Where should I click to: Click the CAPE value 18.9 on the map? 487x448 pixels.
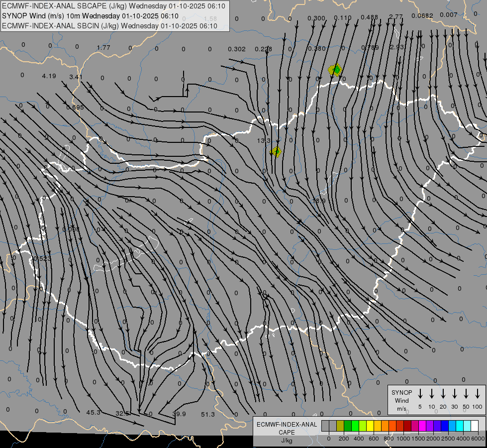[319, 201]
